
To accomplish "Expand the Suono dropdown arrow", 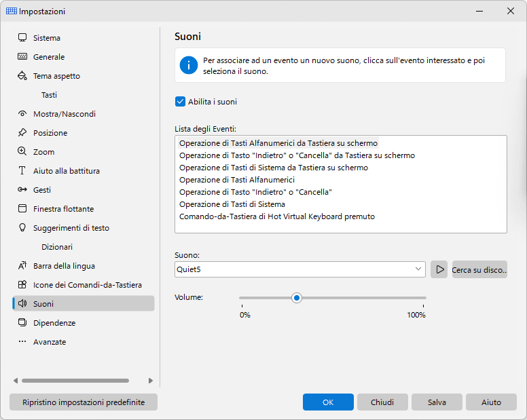I will coord(418,269).
